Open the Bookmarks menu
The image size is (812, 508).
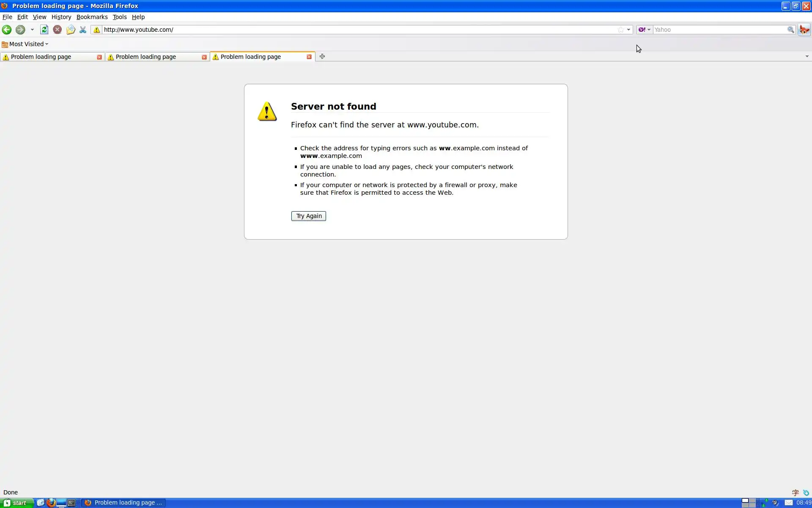point(92,17)
